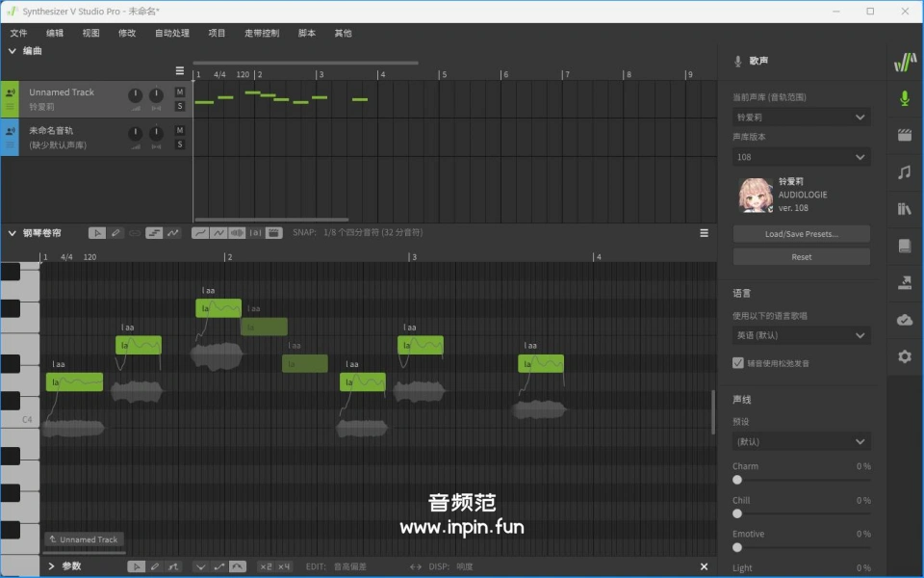Click the Synthesizer V logo at sidebar top

pyautogui.click(x=905, y=62)
